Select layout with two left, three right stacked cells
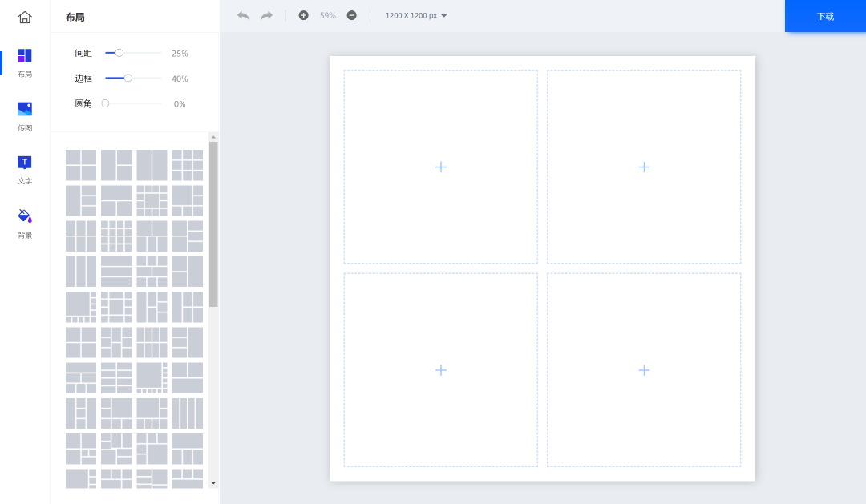Viewport: 866px width, 504px height. tap(187, 236)
